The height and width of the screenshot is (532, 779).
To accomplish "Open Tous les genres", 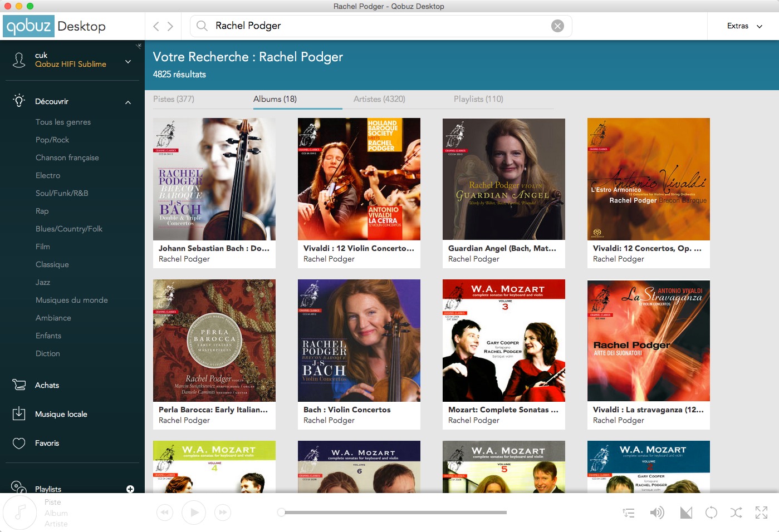I will tap(63, 122).
